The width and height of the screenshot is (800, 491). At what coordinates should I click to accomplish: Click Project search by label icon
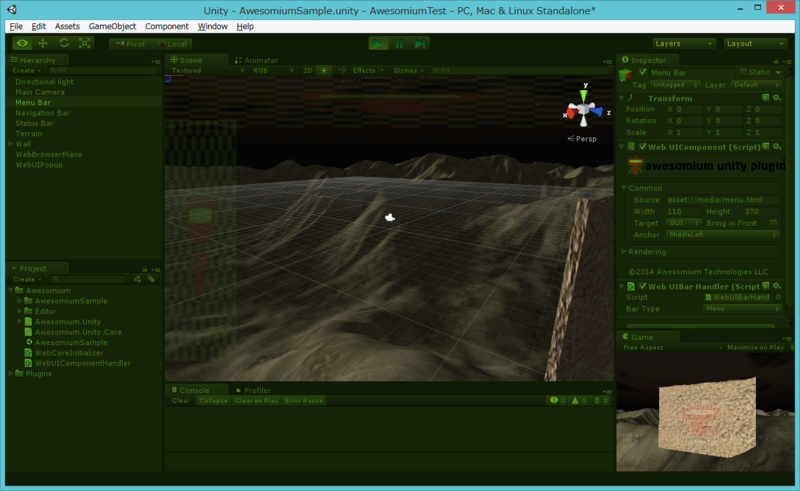[151, 279]
